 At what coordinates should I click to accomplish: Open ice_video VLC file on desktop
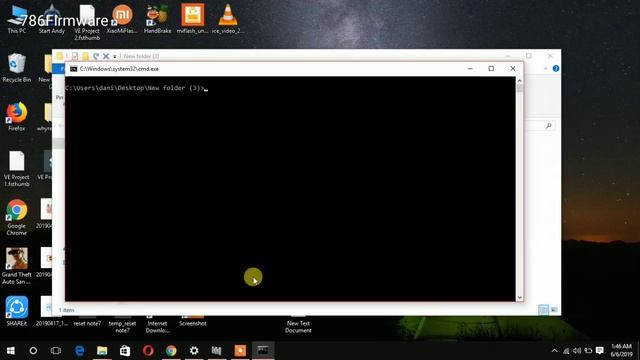228,19
